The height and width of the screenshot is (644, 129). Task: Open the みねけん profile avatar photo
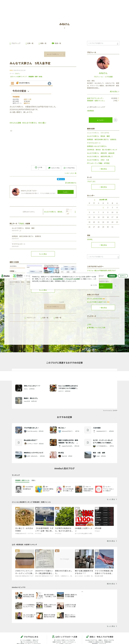click(103, 63)
